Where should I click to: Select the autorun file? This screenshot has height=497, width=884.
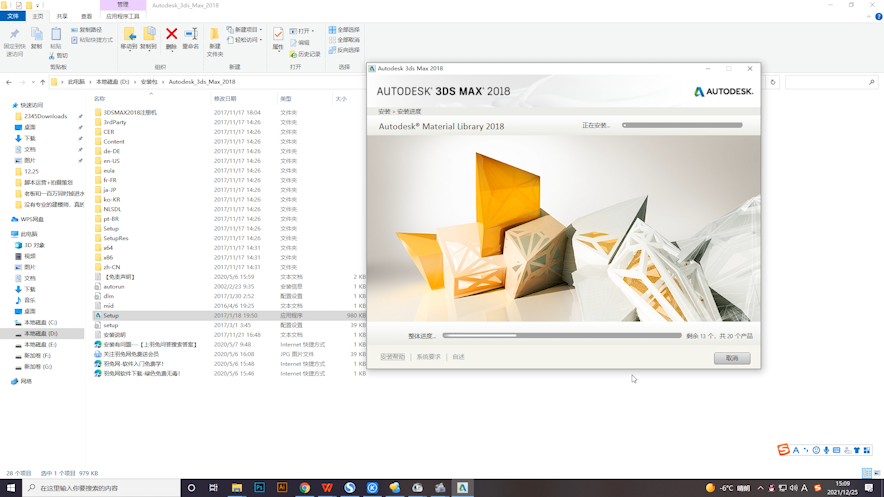pos(113,286)
